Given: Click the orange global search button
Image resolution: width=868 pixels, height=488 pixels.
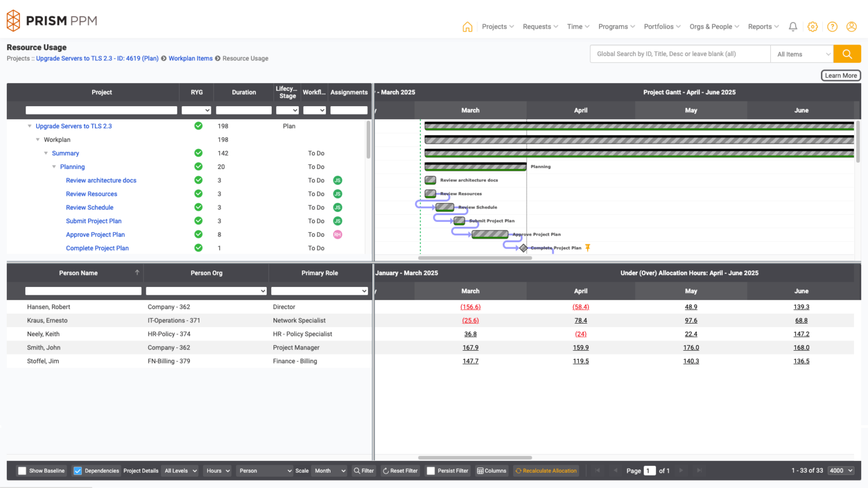Looking at the screenshot, I should [x=847, y=54].
